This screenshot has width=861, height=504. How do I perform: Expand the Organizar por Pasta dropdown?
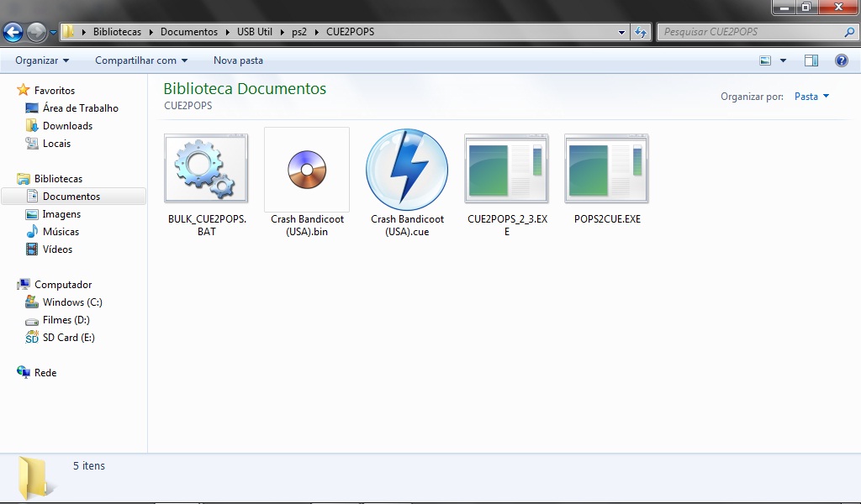pos(811,97)
